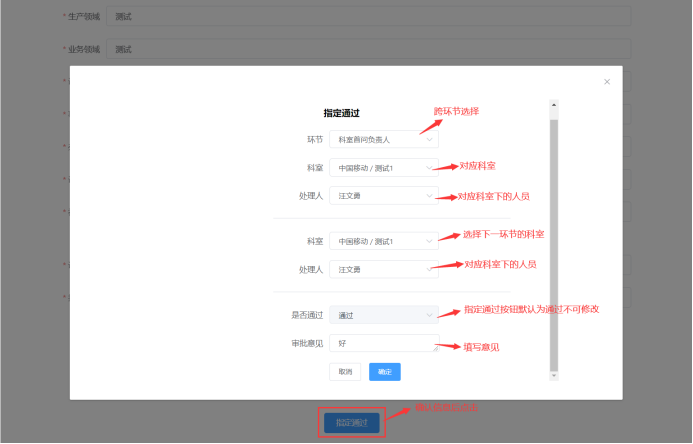The height and width of the screenshot is (444, 693).
Task: Open the first 科室 dropdown under 环节
Action: 384,168
